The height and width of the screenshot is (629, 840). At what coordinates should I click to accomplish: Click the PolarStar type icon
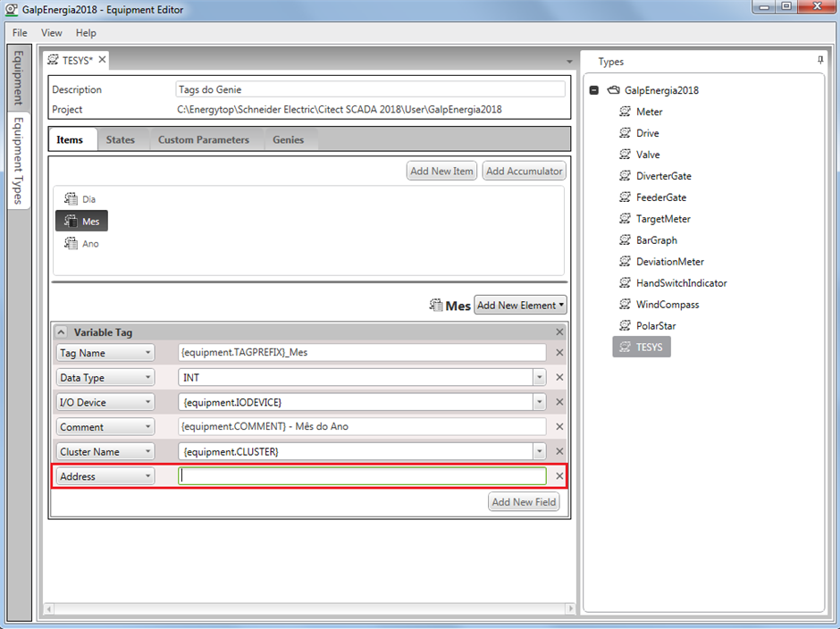(x=625, y=326)
